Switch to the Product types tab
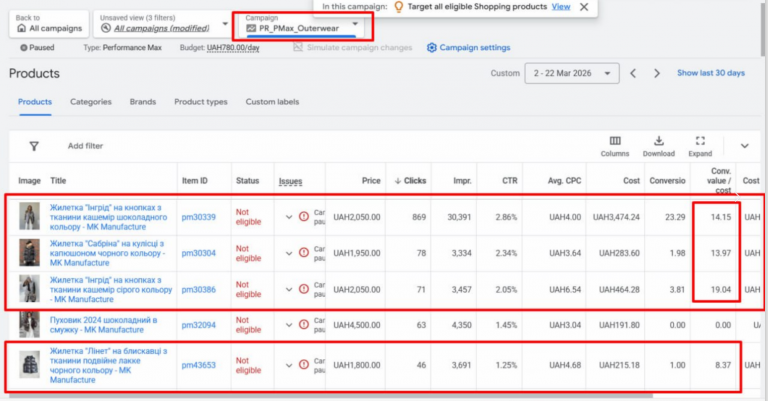768x401 pixels. [x=201, y=102]
